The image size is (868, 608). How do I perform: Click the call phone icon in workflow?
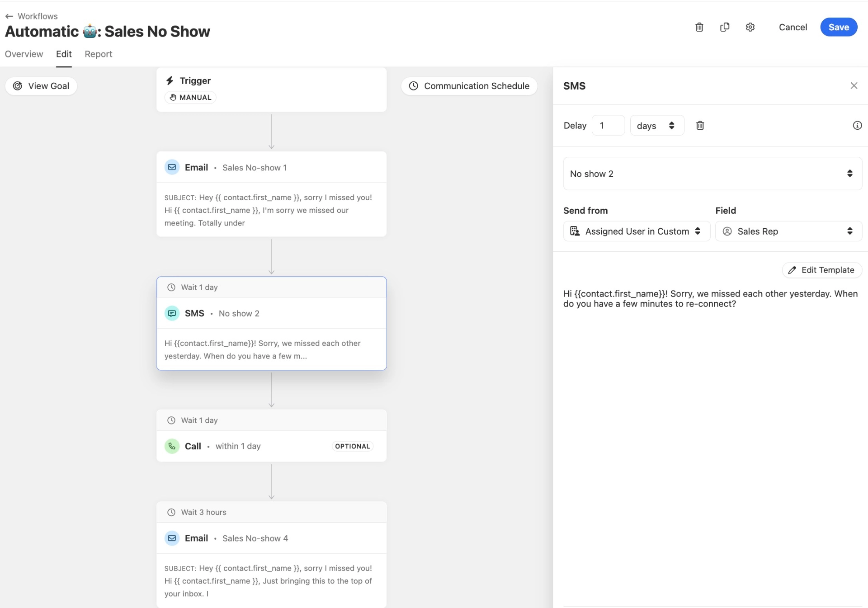click(x=172, y=446)
